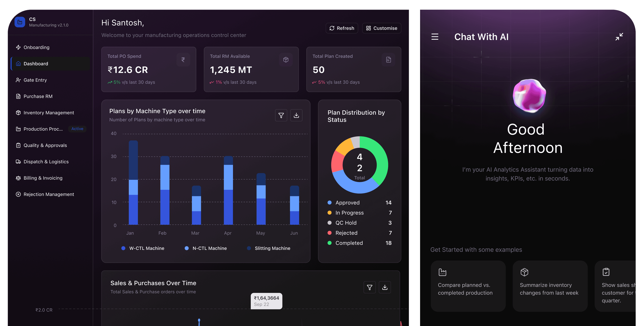The height and width of the screenshot is (326, 644).
Task: Select the Quality & Approvals checklist icon
Action: point(18,145)
